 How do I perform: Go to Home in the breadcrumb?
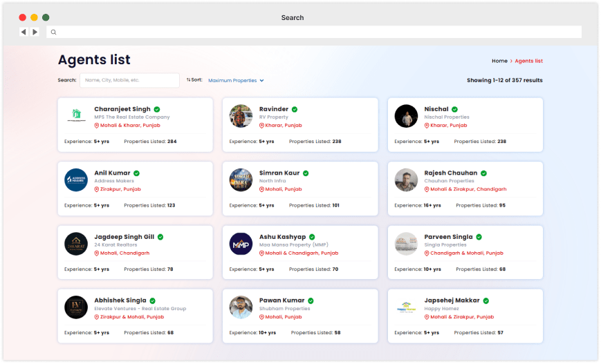pyautogui.click(x=499, y=61)
